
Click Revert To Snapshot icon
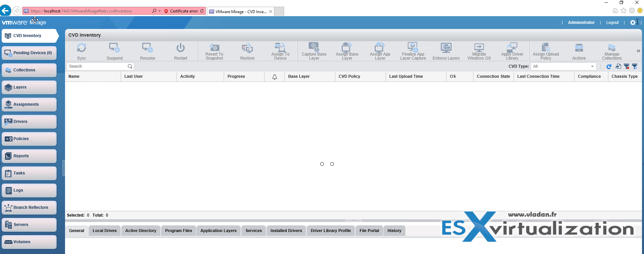(x=214, y=47)
